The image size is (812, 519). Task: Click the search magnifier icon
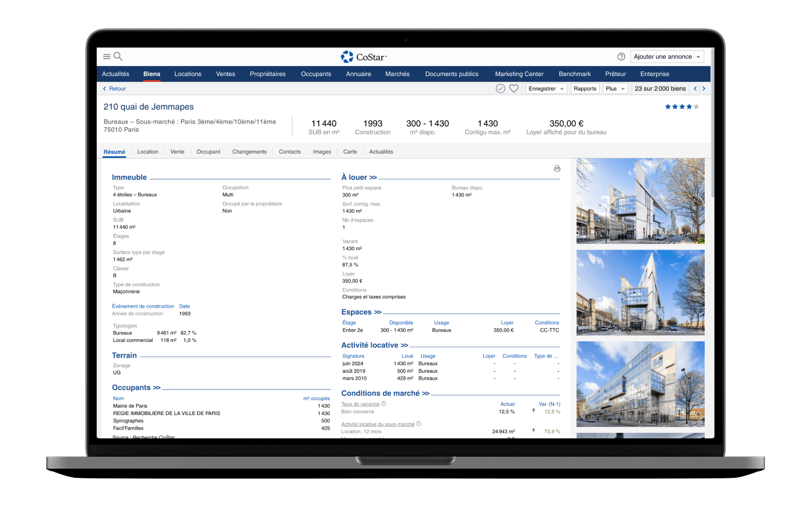118,56
